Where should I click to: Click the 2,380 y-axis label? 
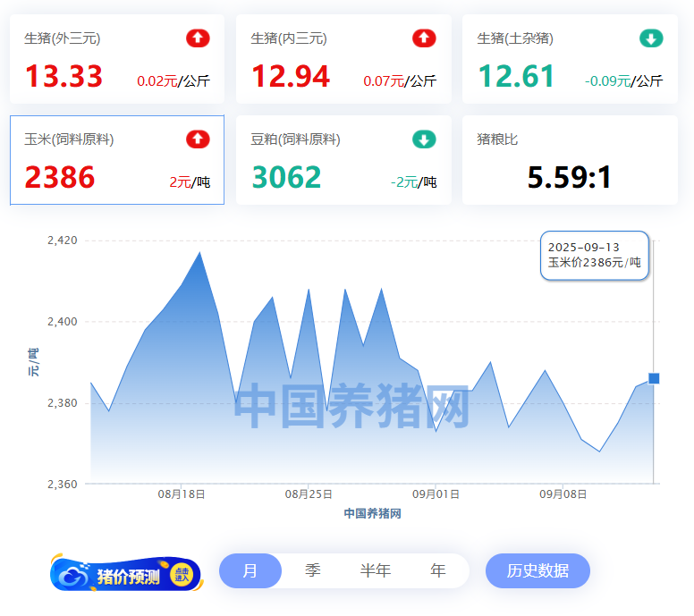click(x=63, y=403)
